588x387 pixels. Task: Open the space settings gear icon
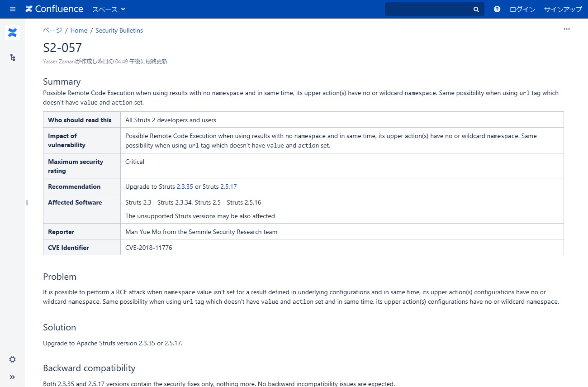12,359
